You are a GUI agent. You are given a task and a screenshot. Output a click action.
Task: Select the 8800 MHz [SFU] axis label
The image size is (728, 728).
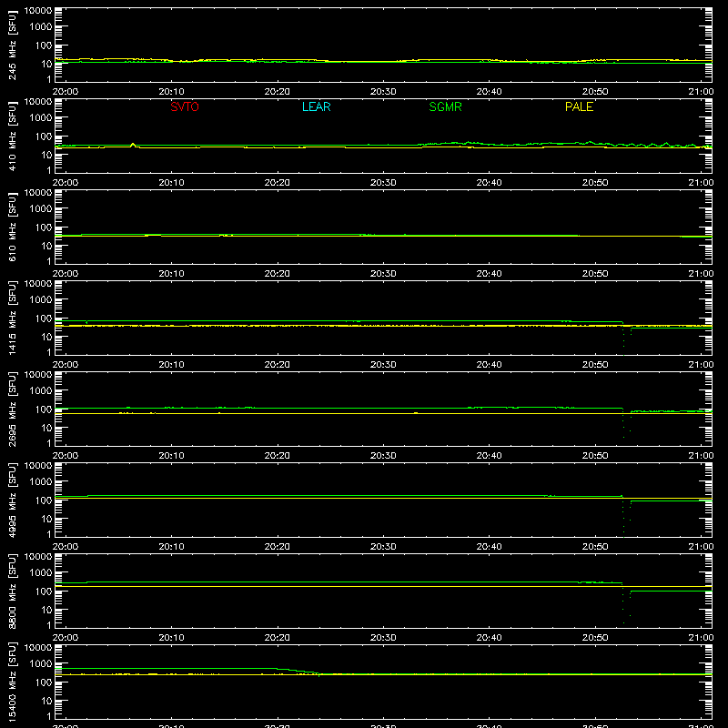pyautogui.click(x=13, y=591)
